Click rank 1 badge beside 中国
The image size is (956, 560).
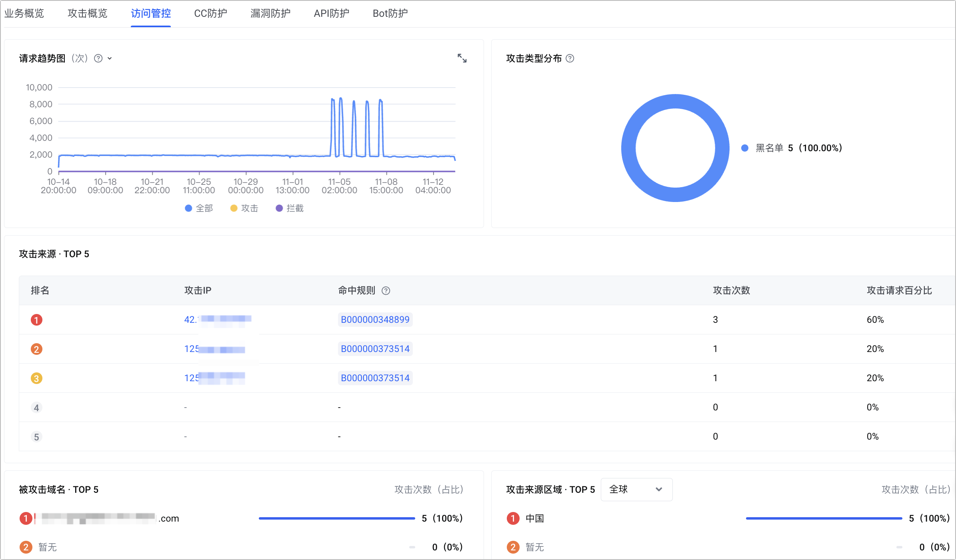(x=513, y=518)
